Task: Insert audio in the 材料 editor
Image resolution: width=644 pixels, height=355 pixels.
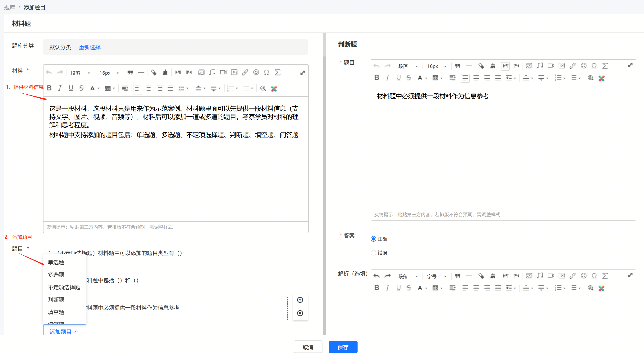Action: [x=212, y=72]
